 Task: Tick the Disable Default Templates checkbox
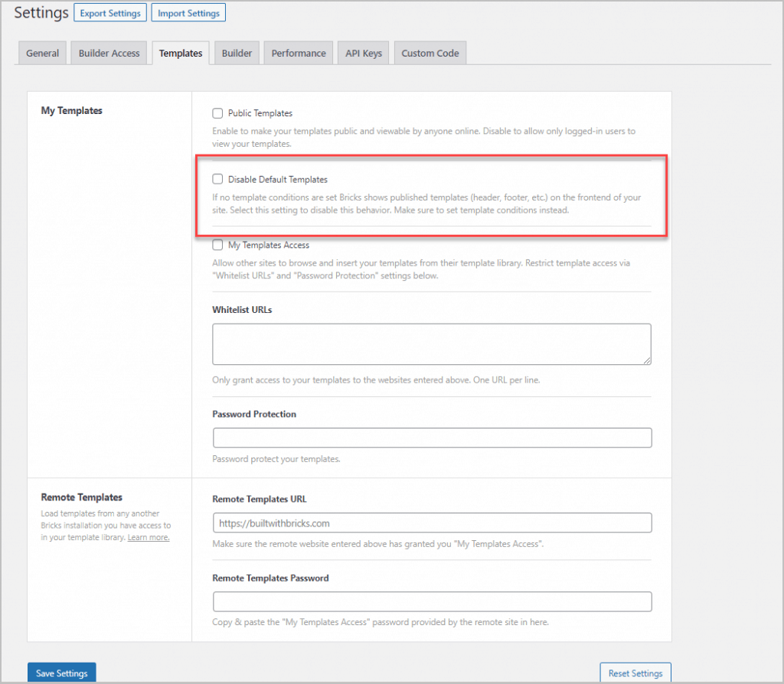point(217,179)
